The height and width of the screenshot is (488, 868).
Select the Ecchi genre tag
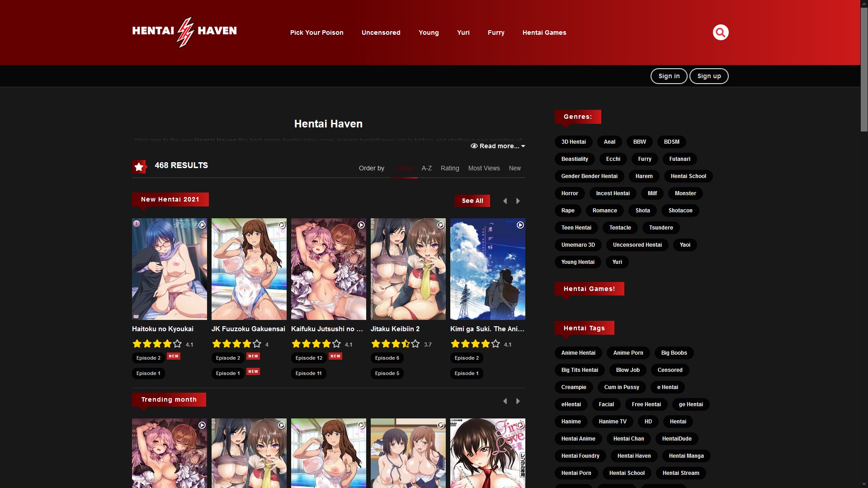coord(613,159)
